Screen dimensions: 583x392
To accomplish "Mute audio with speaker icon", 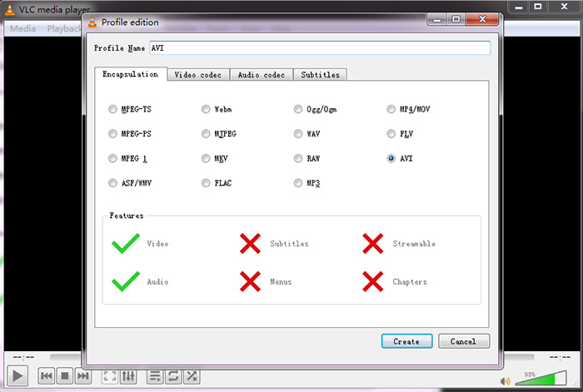I will click(505, 381).
